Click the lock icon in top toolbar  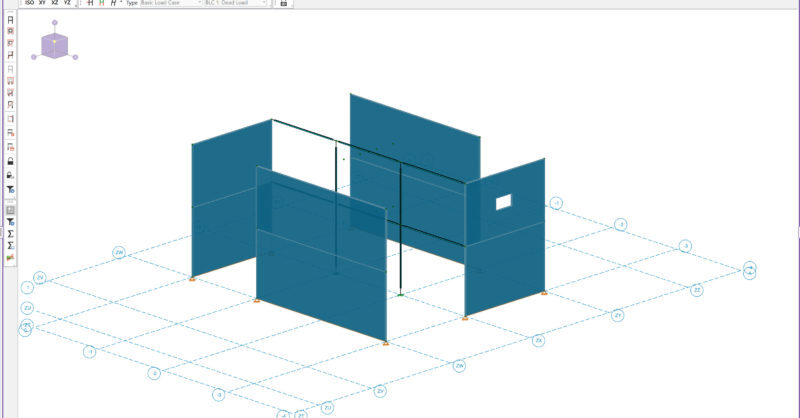[x=284, y=3]
